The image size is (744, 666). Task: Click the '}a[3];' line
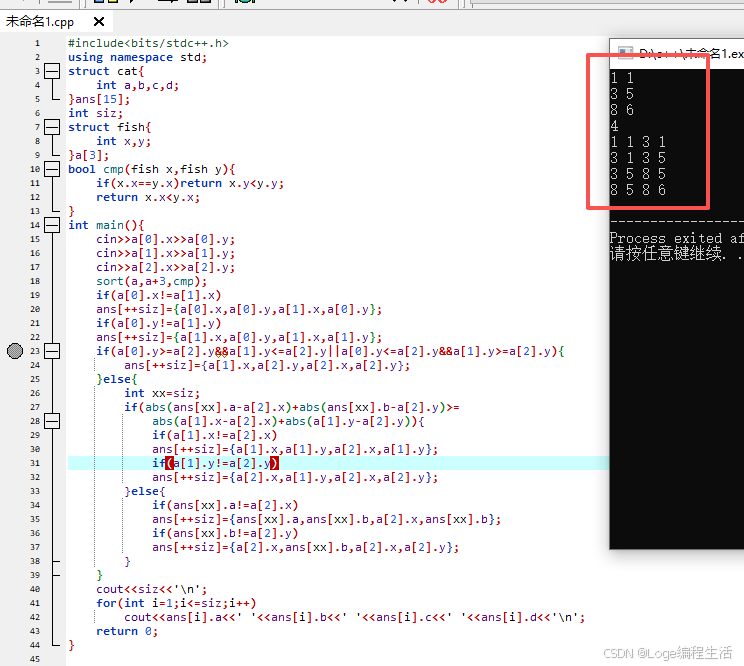click(x=88, y=155)
